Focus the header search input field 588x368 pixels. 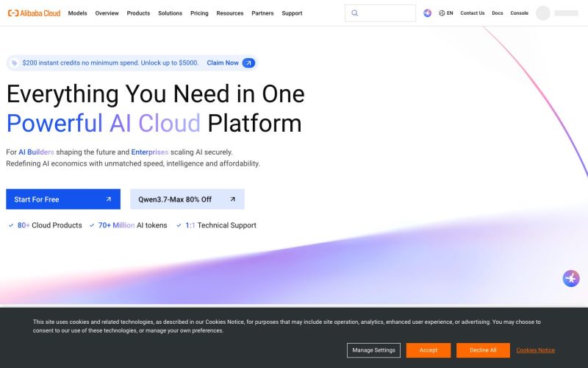pos(380,13)
